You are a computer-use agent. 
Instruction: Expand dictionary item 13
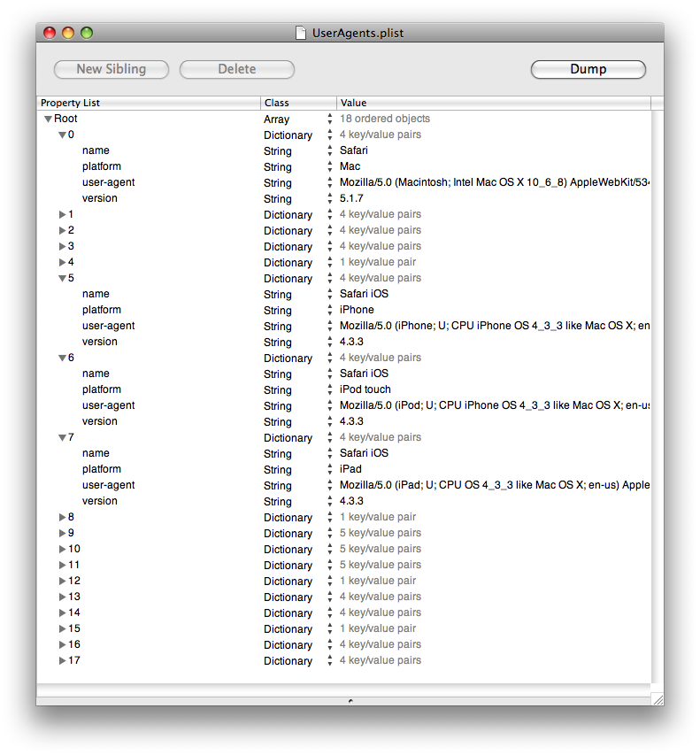pos(63,597)
